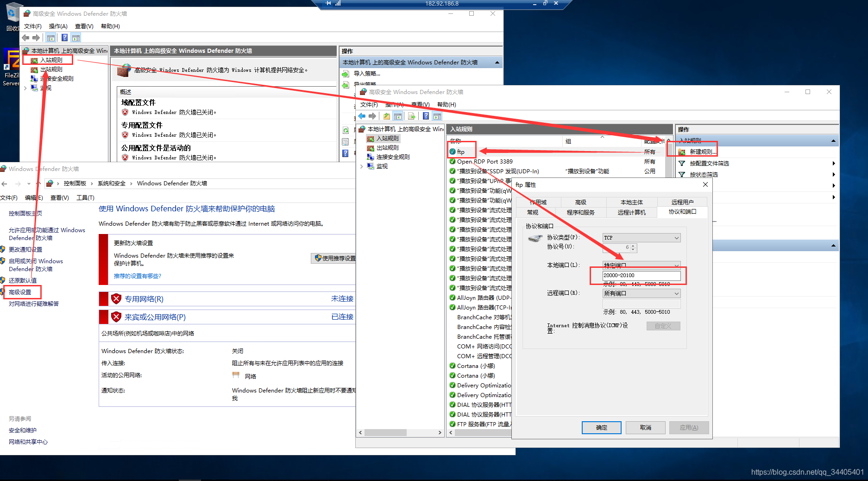Click red shield icon beside 专用网络(R)
868x481 pixels.
point(116,299)
